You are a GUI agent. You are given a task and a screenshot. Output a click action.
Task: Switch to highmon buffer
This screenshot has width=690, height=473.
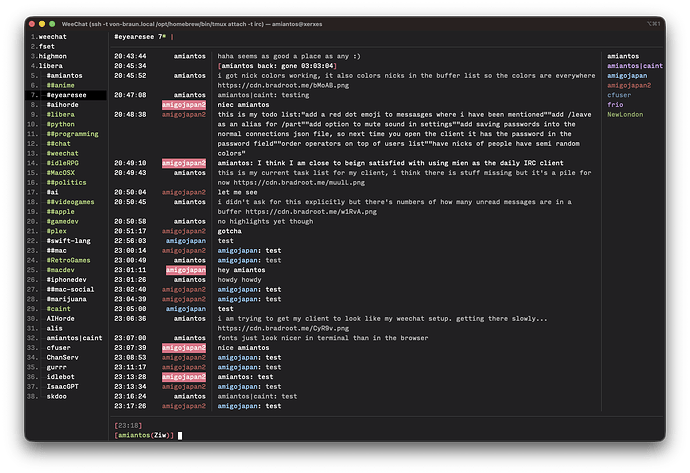pos(52,56)
